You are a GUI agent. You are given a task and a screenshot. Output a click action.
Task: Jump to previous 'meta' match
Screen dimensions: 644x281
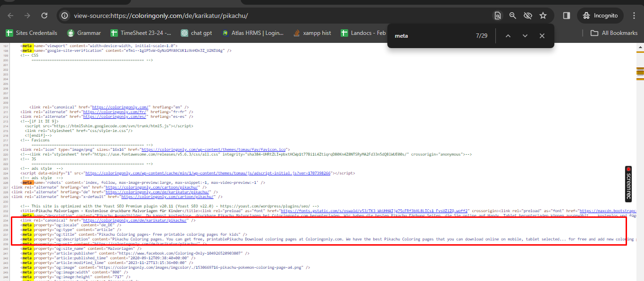pyautogui.click(x=508, y=36)
